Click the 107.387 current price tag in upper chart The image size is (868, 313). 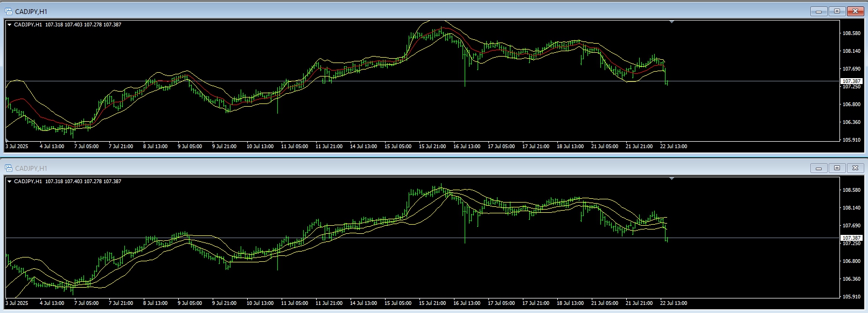[851, 81]
